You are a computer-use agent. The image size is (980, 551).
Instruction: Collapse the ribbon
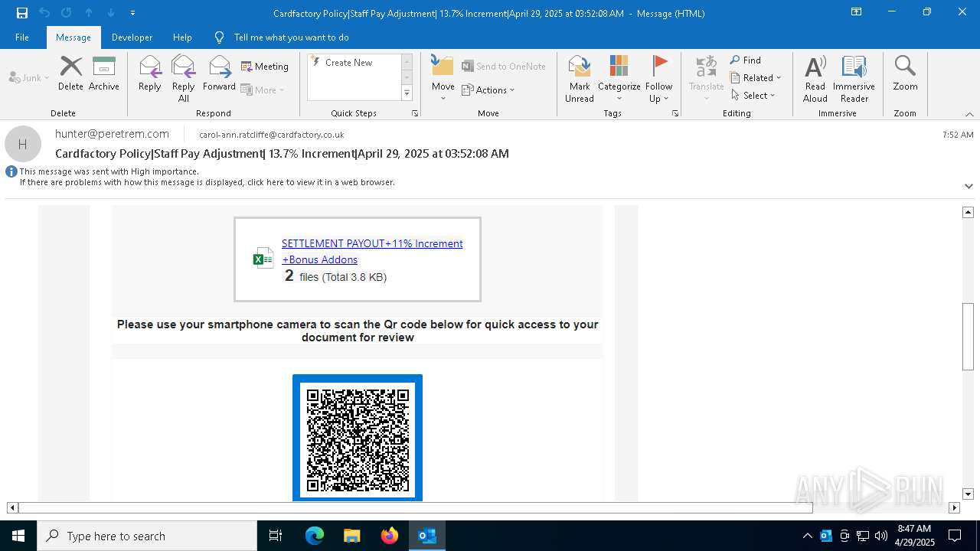(x=969, y=114)
